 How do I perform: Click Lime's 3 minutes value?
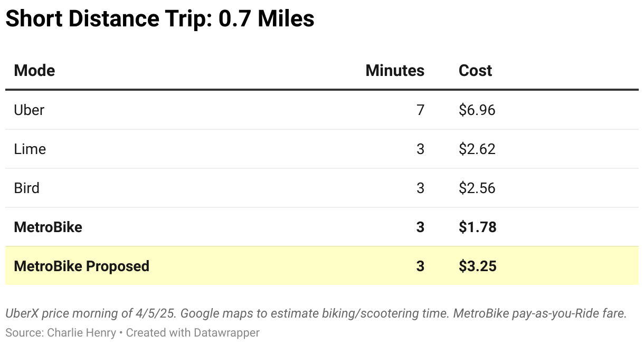(x=420, y=149)
